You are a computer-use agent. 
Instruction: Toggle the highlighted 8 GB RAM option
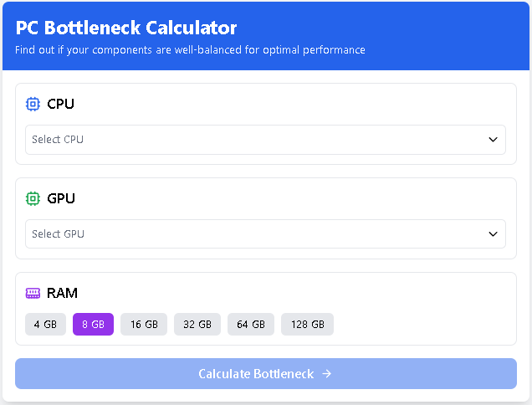pyautogui.click(x=94, y=324)
